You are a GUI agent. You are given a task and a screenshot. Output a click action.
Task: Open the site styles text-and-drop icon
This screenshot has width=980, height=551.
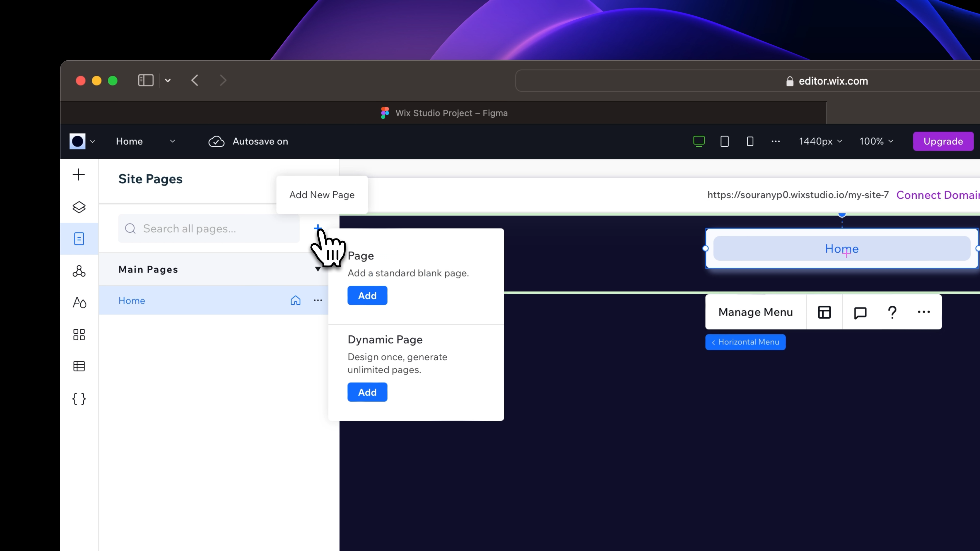79,303
